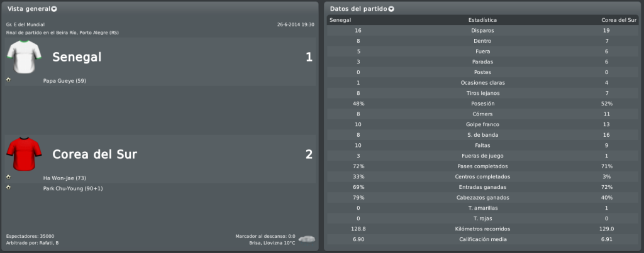Viewport: 644px width, 253px height.
Task: Select scorer Ha Won-Jae (73)
Action: [65, 178]
